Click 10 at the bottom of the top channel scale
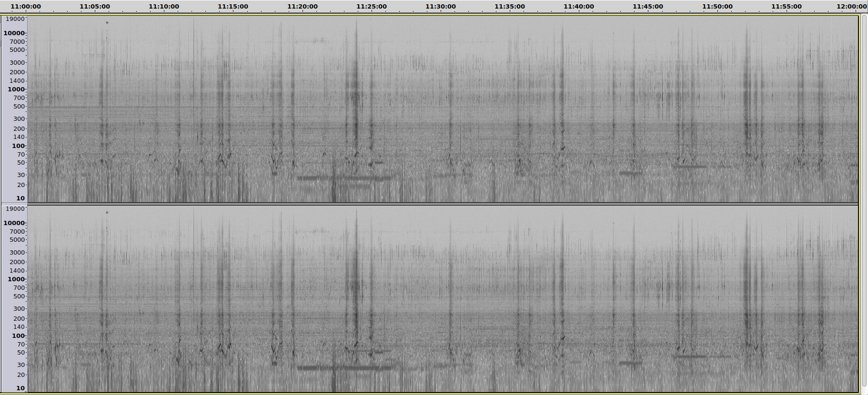 pyautogui.click(x=20, y=198)
